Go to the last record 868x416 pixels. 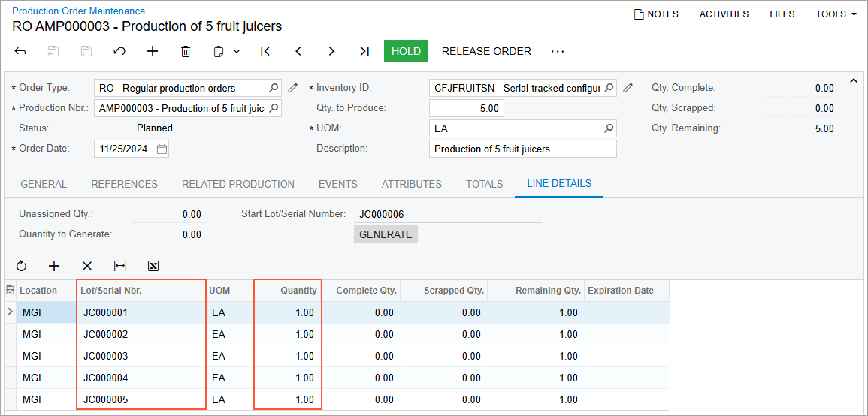[x=364, y=51]
